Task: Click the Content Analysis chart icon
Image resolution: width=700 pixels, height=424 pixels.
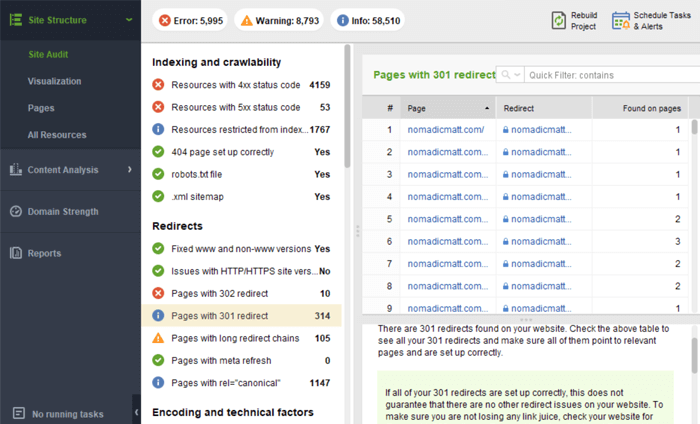Action: pyautogui.click(x=16, y=170)
